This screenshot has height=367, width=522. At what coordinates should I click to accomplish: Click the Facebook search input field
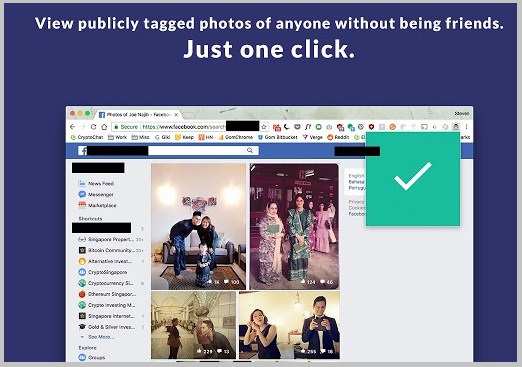point(199,150)
